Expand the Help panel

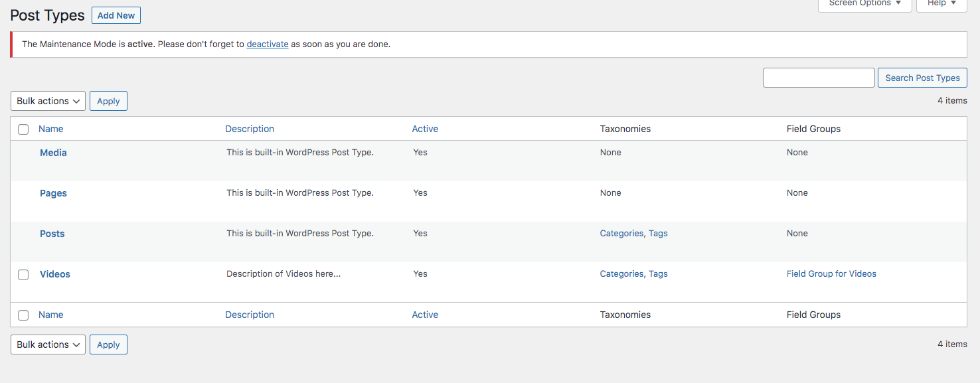tap(941, 4)
